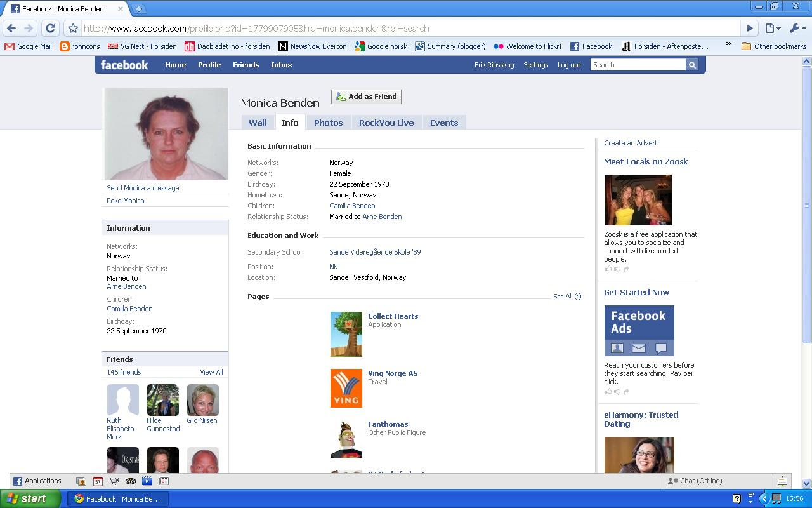Switch to the Wall tab
812x508 pixels.
pyautogui.click(x=258, y=123)
